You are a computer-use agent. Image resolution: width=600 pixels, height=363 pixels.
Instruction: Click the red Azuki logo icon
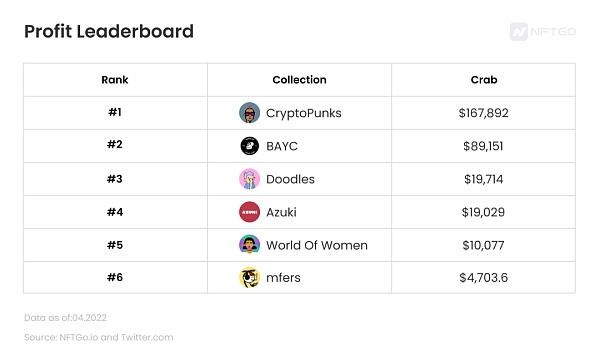pos(249,212)
